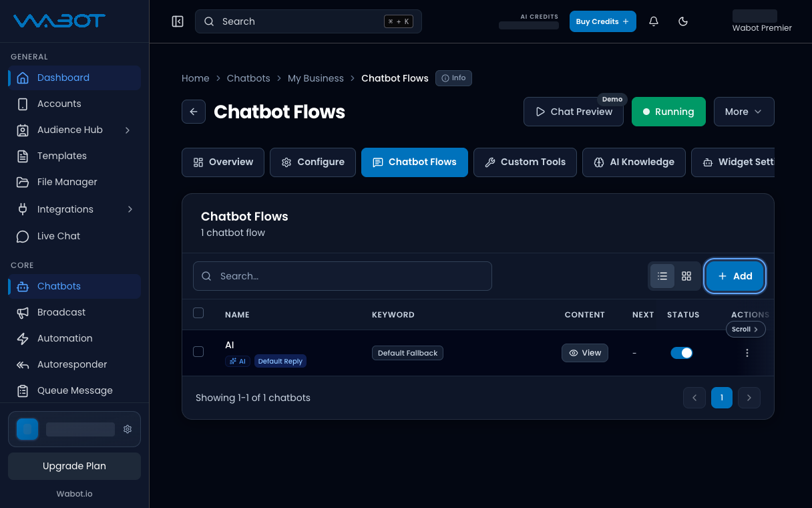Open the Widget Settings tab

coord(733,162)
